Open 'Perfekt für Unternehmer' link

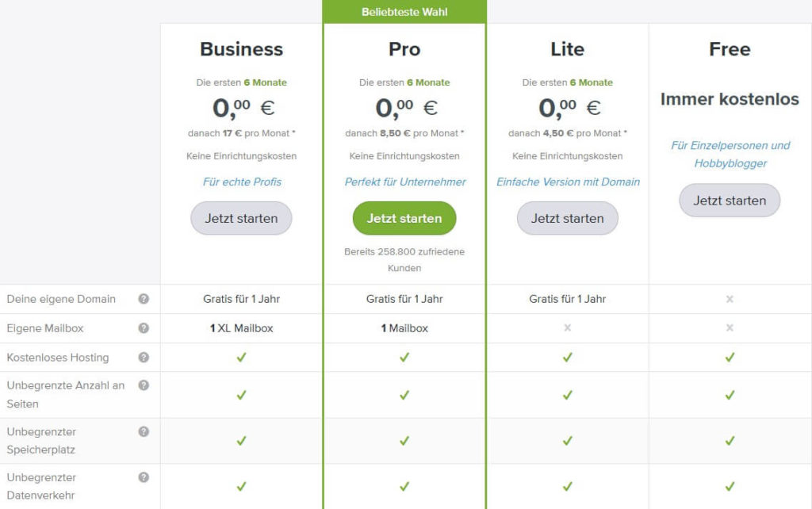[405, 182]
